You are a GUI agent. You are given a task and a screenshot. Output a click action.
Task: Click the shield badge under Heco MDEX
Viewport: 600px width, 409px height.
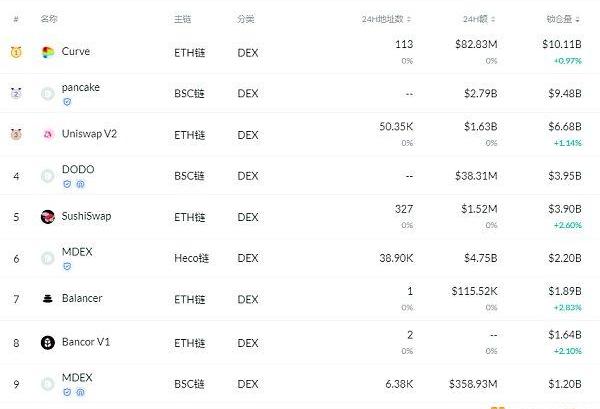click(x=67, y=266)
